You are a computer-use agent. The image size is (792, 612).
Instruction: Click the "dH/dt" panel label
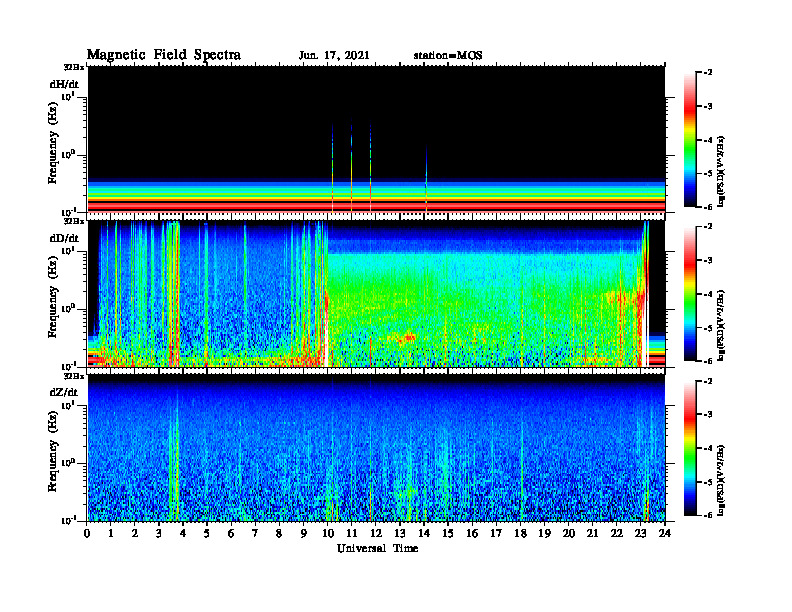[64, 84]
